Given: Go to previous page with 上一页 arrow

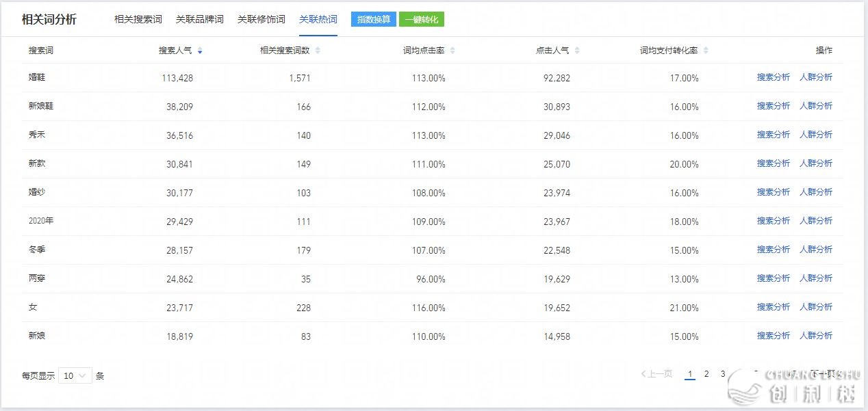Looking at the screenshot, I should pos(656,374).
